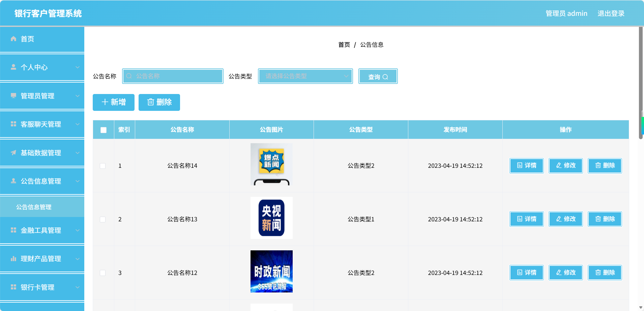The height and width of the screenshot is (311, 644).
Task: Click the monitor icon beside 管理员管理
Action: pos(13,96)
